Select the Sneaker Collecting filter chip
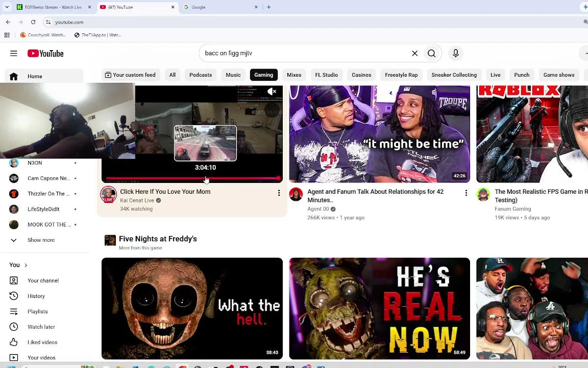Viewport: 588px width, 368px height. point(454,75)
